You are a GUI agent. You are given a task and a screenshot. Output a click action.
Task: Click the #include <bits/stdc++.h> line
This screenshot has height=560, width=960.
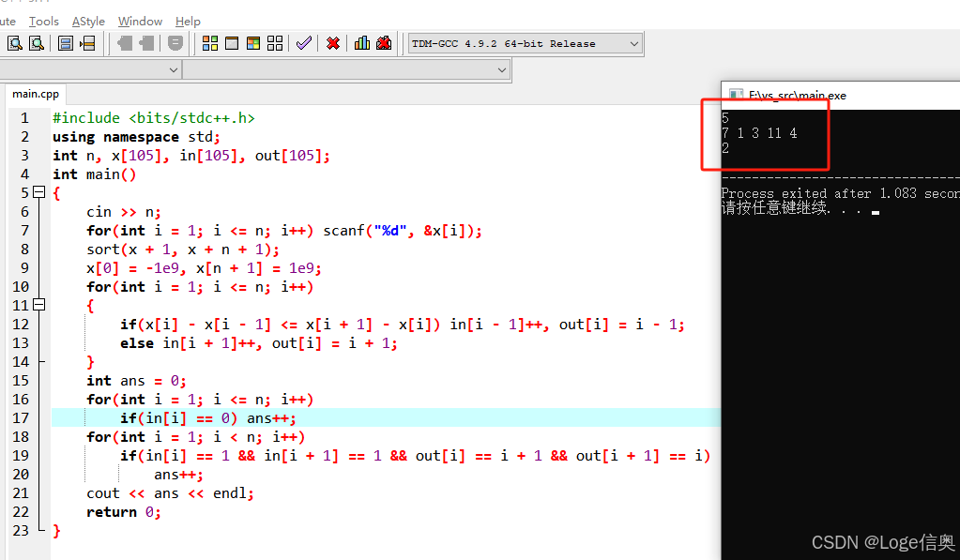(154, 117)
